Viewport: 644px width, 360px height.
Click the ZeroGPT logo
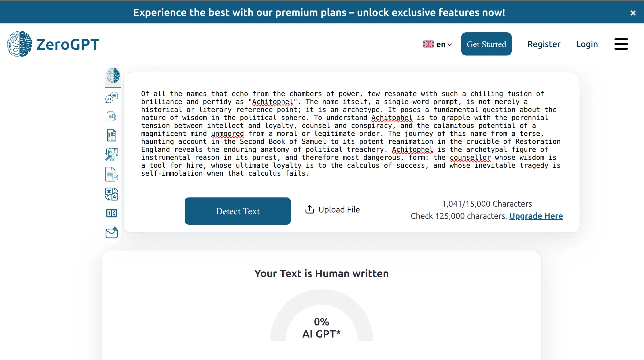coord(53,44)
